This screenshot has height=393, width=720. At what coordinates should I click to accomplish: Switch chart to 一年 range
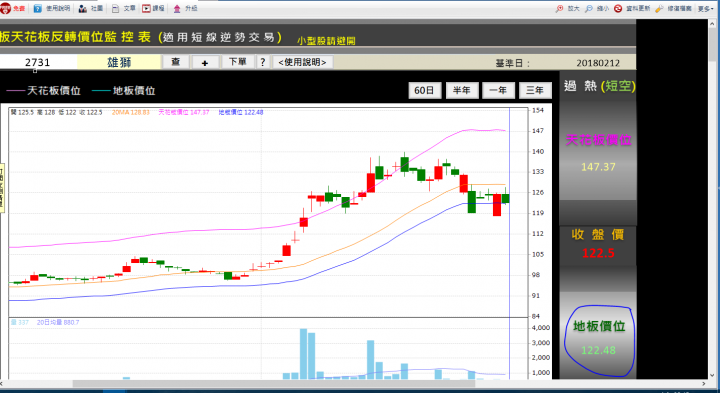tap(498, 90)
